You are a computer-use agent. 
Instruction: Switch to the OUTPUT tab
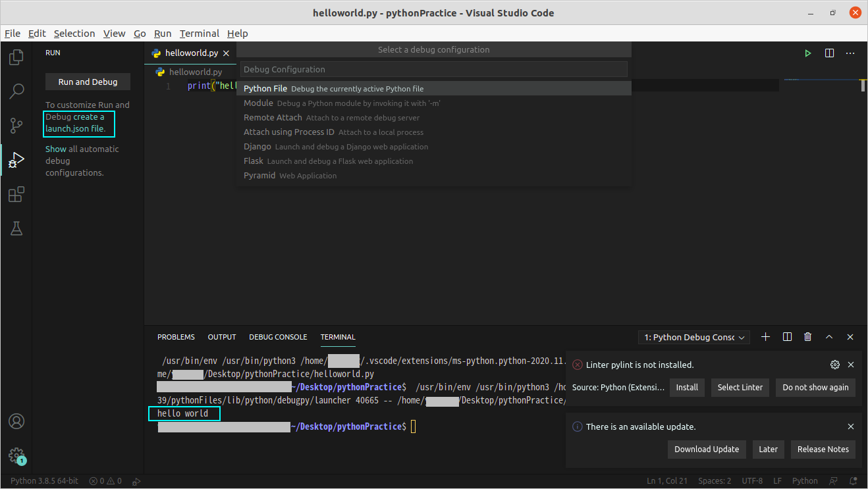pos(222,337)
